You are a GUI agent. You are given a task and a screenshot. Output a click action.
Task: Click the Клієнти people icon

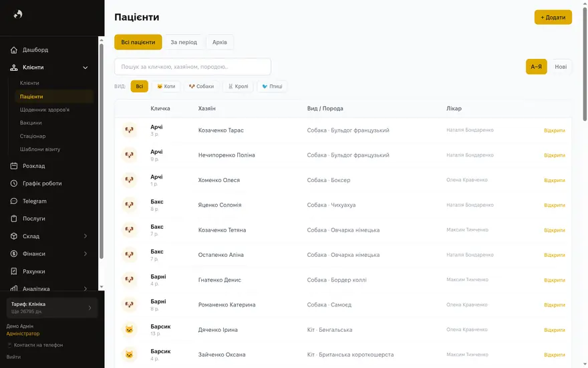tap(14, 68)
